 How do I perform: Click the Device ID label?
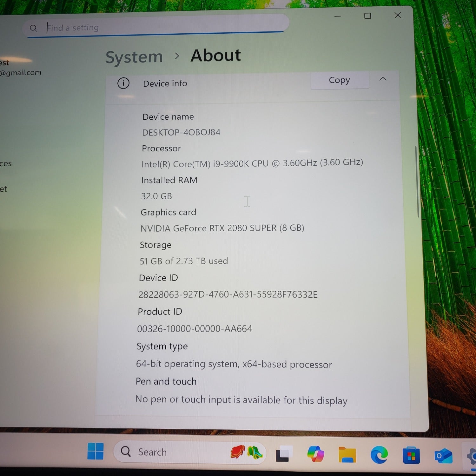pyautogui.click(x=158, y=278)
